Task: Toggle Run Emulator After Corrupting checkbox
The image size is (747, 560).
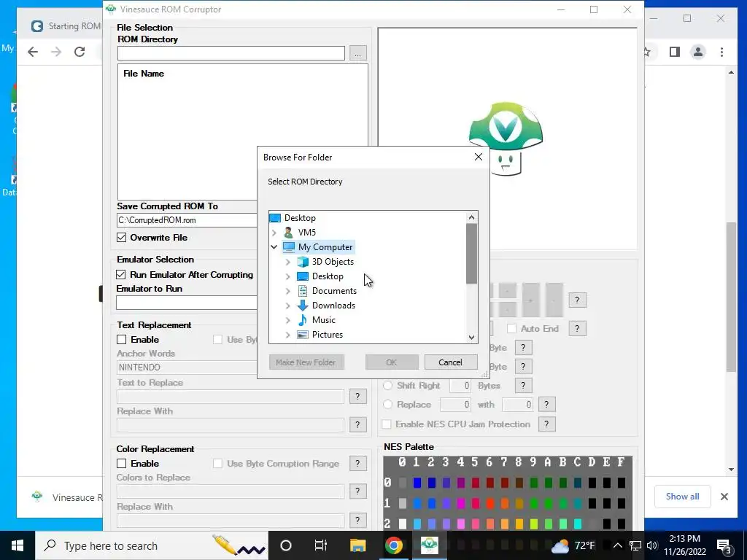Action: click(121, 275)
